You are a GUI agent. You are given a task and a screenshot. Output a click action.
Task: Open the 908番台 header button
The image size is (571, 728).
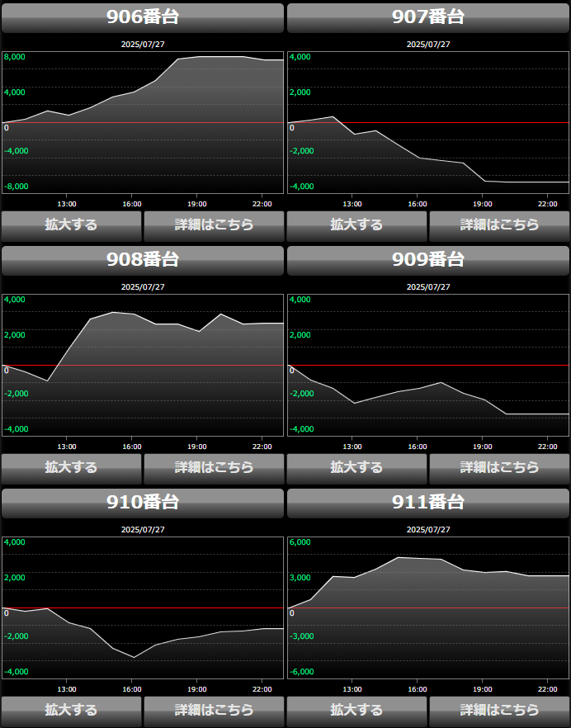tap(143, 261)
